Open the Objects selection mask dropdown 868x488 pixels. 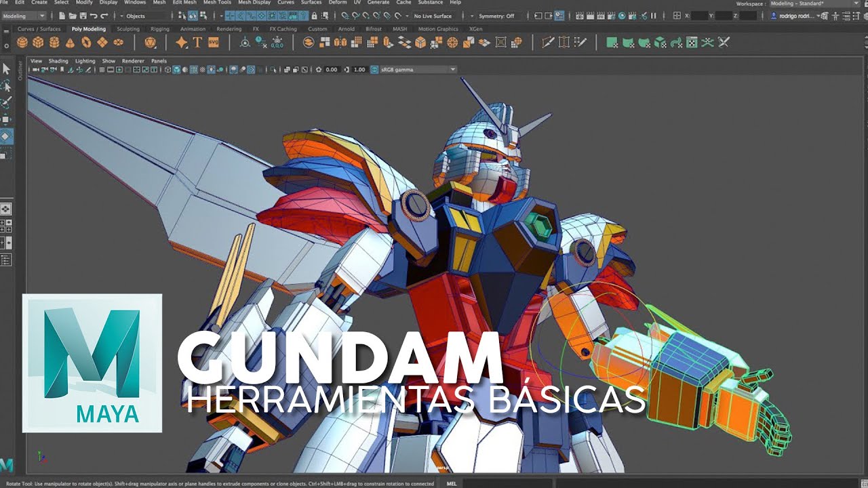click(145, 16)
